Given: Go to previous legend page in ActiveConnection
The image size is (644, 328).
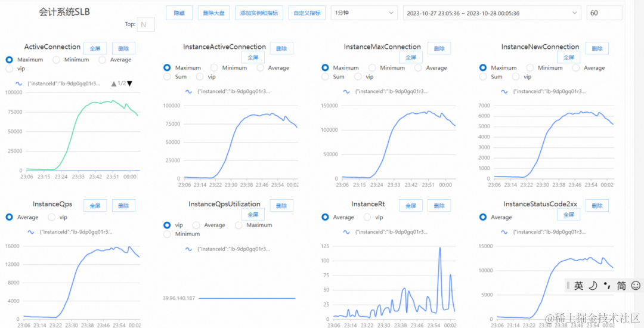Looking at the screenshot, I should (114, 83).
